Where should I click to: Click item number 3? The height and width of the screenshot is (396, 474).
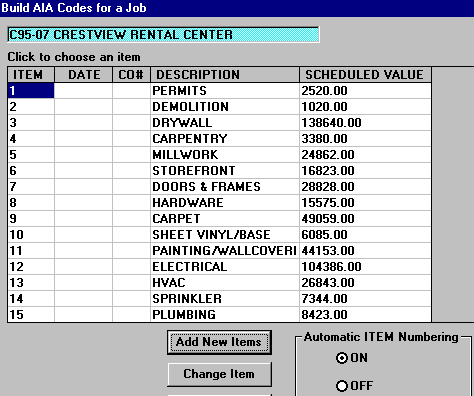pyautogui.click(x=31, y=123)
